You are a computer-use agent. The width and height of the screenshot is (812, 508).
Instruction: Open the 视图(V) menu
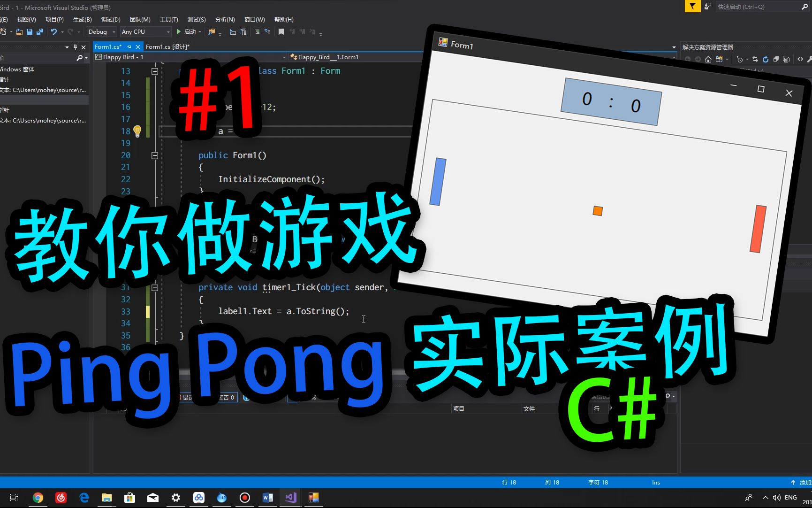[26, 20]
